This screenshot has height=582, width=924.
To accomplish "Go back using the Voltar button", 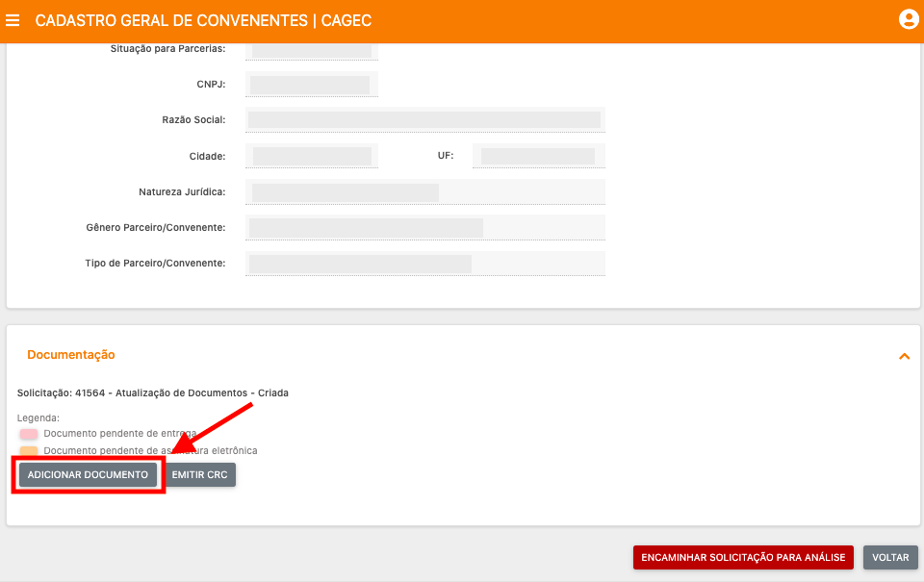I will pos(890,557).
